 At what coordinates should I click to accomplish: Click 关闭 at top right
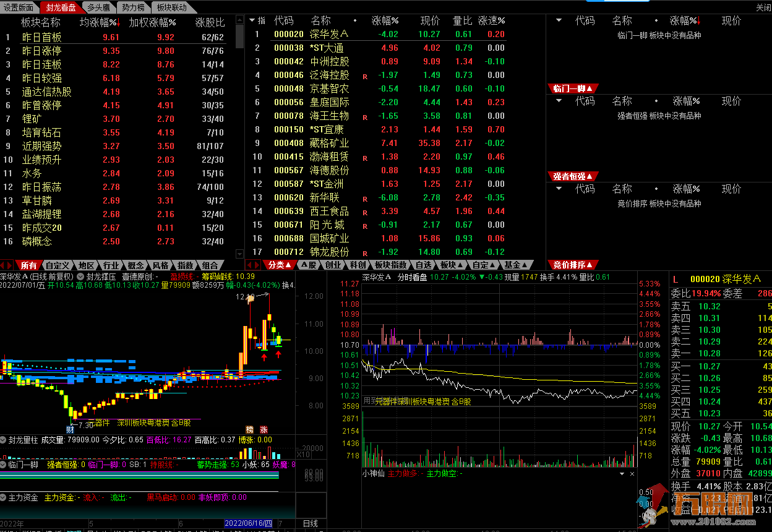[763, 7]
